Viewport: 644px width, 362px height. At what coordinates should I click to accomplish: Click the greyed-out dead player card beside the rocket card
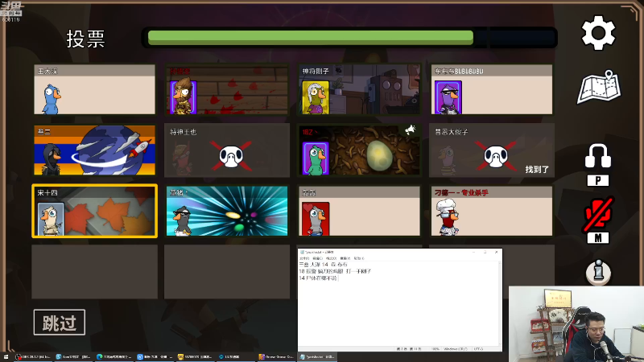click(x=227, y=150)
